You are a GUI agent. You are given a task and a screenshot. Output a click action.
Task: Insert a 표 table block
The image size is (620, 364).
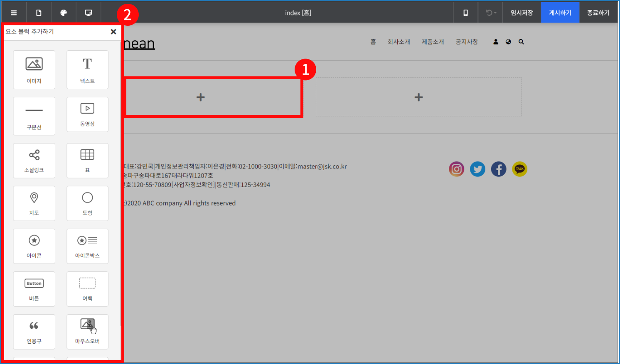tap(87, 161)
